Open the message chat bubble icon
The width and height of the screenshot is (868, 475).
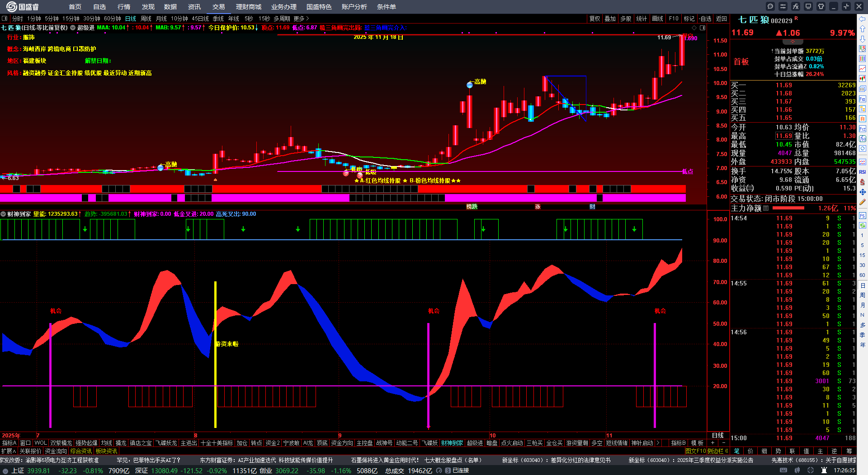770,6
